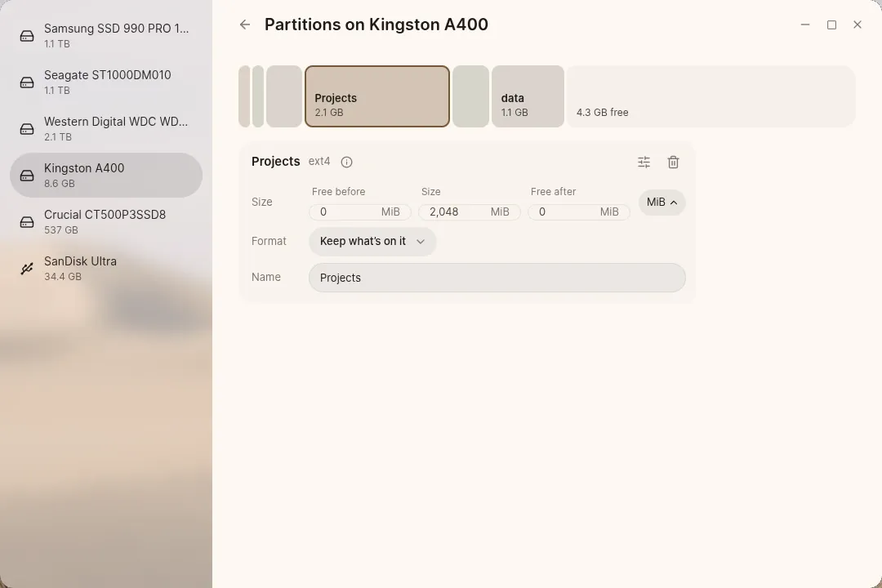Select the Projects partition block
Image resolution: width=882 pixels, height=588 pixels.
coord(376,96)
